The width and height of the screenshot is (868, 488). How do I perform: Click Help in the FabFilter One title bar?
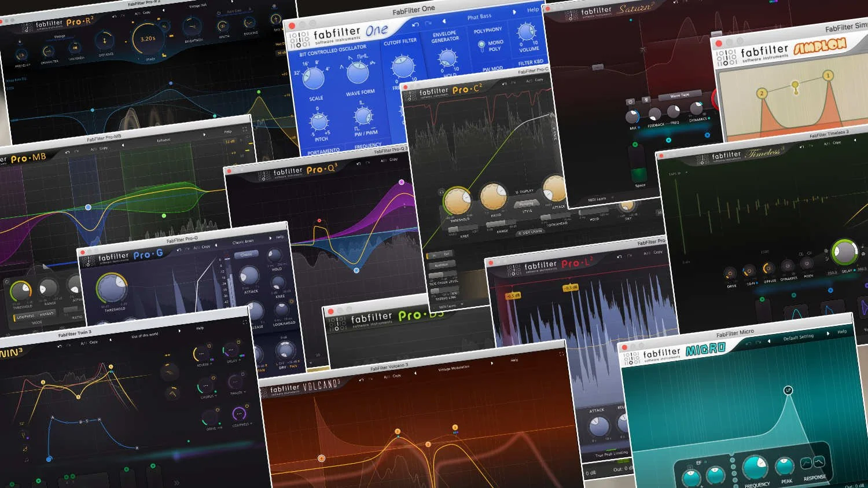point(533,9)
